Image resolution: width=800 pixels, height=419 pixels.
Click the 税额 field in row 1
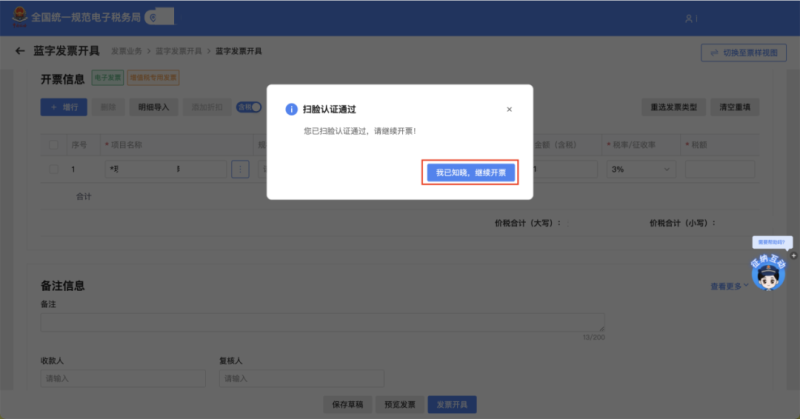(x=720, y=169)
